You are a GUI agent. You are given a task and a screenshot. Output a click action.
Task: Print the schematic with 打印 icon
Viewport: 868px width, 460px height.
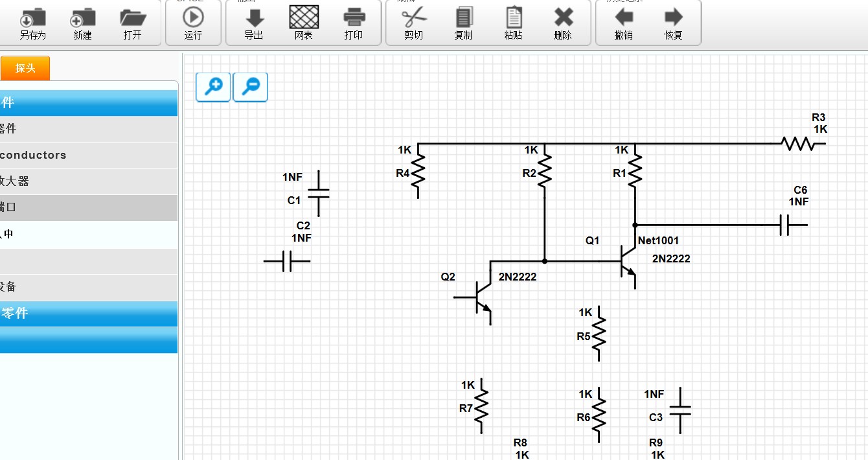(x=354, y=17)
